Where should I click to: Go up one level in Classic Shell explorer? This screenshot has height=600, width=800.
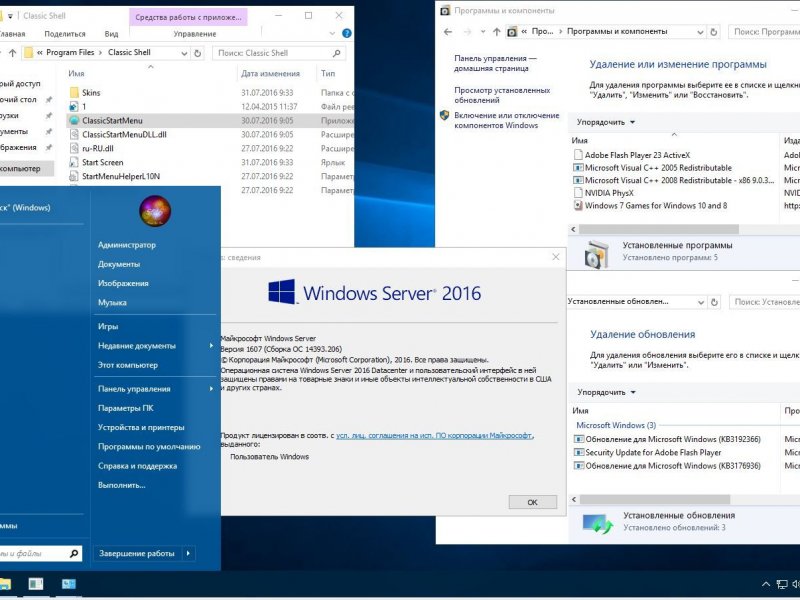tap(13, 53)
